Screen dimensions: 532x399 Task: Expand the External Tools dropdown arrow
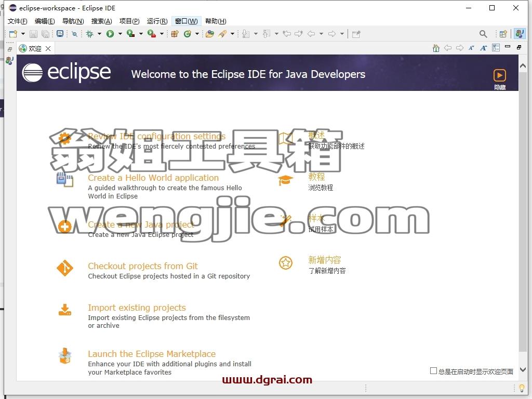click(162, 34)
